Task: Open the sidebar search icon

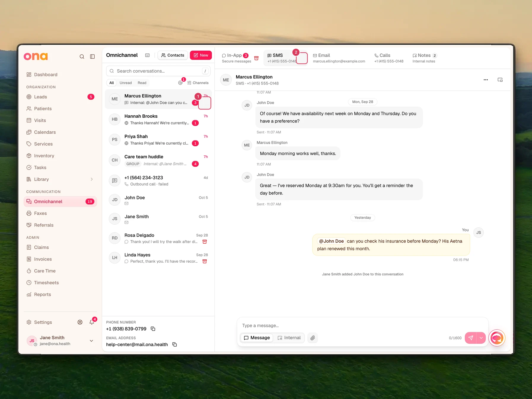Action: [x=82, y=57]
